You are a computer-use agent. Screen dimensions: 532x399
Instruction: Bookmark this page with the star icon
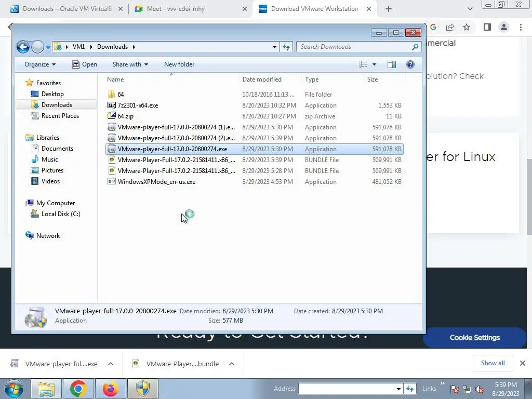467,27
